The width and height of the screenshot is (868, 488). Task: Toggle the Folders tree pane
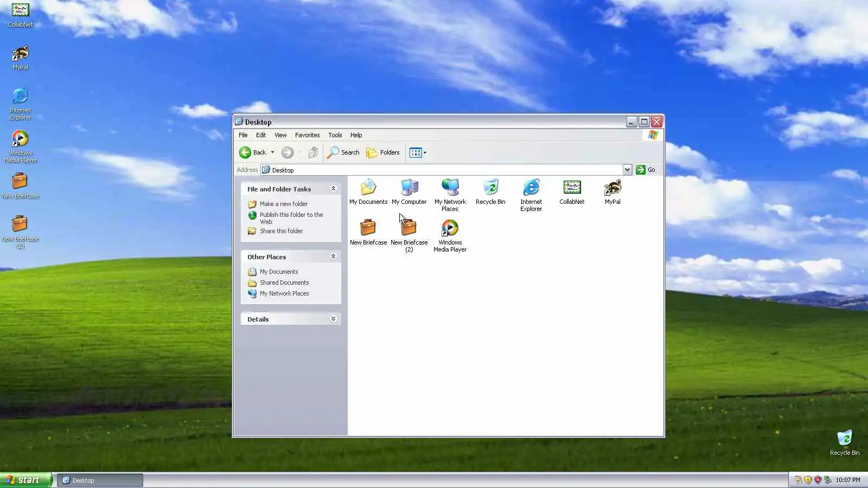(383, 152)
